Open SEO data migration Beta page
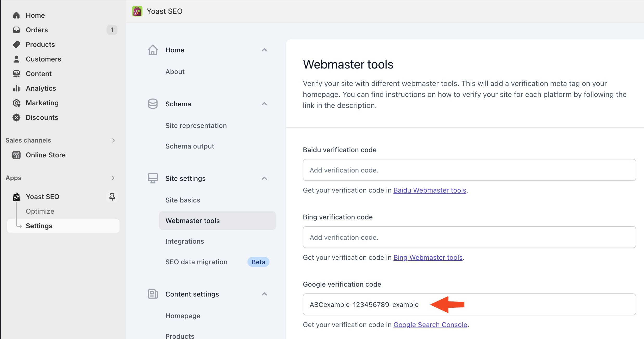Screen dimensions: 644x339 tap(196, 262)
